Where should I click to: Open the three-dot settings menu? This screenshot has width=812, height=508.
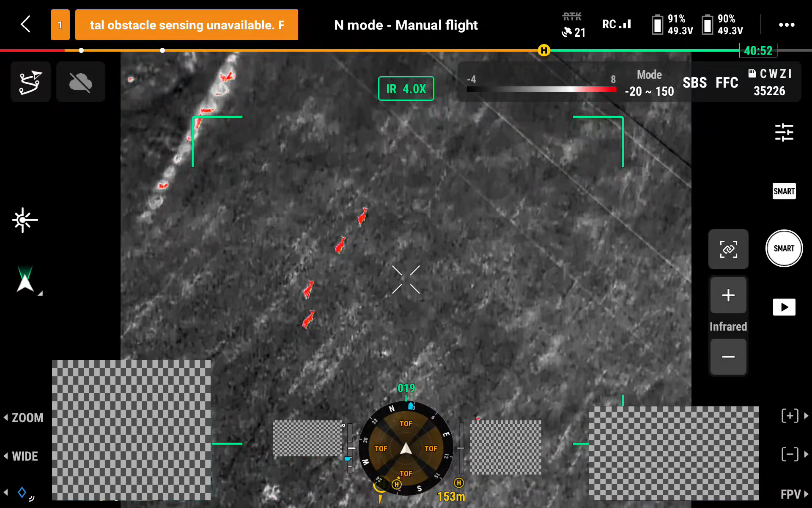coord(786,25)
